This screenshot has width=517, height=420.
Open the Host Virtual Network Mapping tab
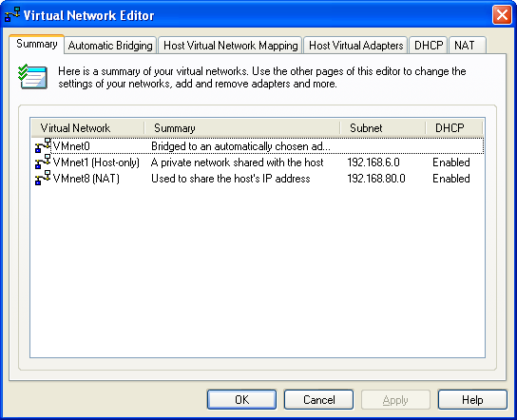point(231,46)
